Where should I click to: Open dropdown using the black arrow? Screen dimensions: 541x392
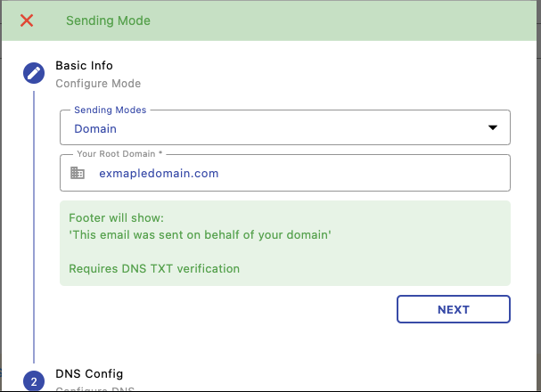(x=493, y=128)
